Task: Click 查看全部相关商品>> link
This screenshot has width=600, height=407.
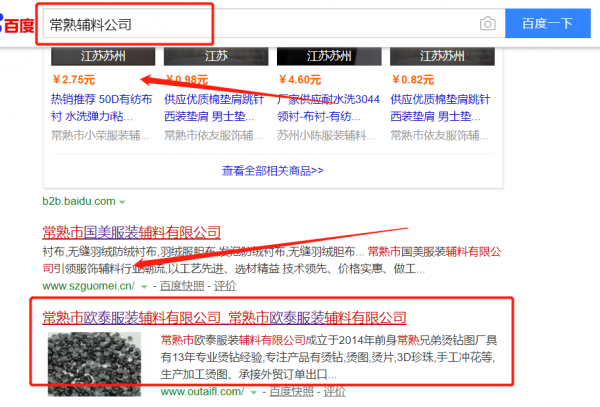Action: point(272,171)
